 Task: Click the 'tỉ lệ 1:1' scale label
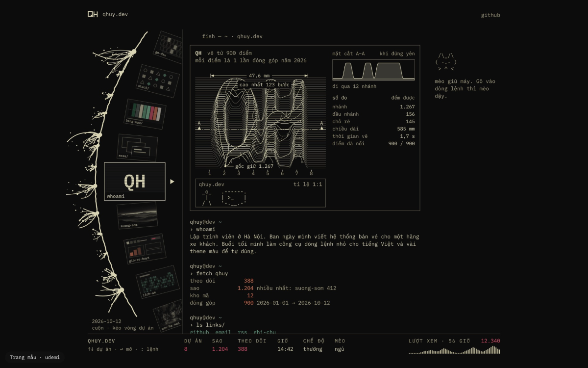(x=308, y=184)
